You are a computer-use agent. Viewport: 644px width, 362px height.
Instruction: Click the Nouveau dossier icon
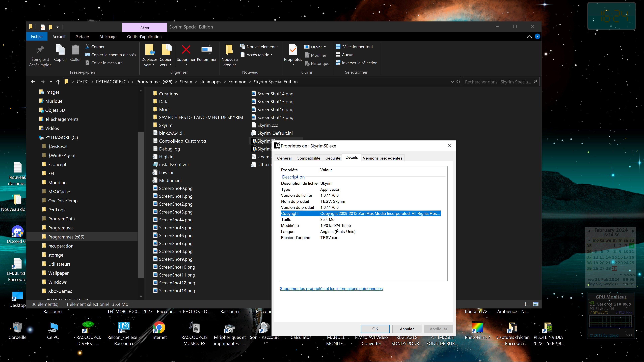pos(229,49)
